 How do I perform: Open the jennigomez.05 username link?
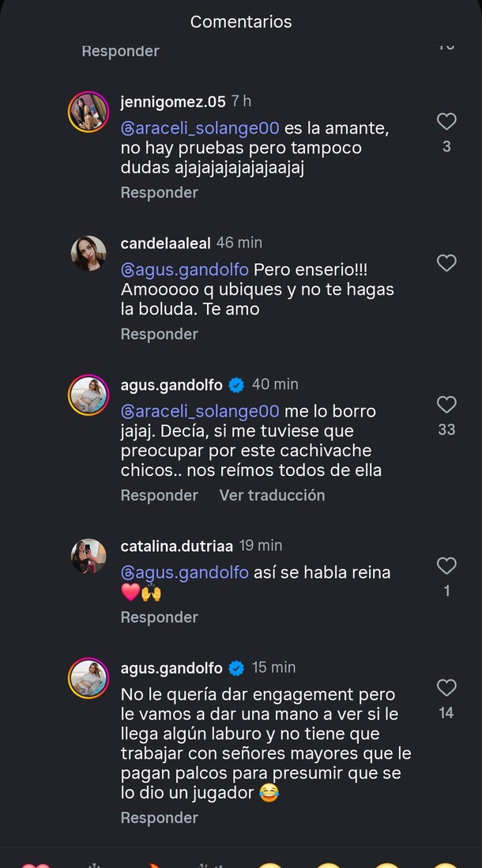coord(173,102)
